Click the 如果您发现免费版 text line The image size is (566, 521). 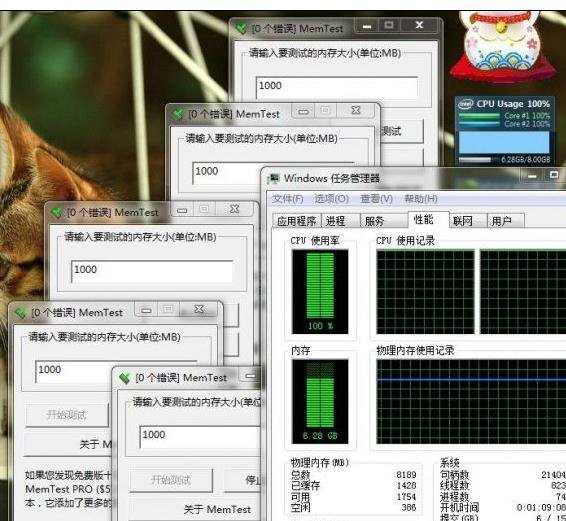(x=69, y=475)
